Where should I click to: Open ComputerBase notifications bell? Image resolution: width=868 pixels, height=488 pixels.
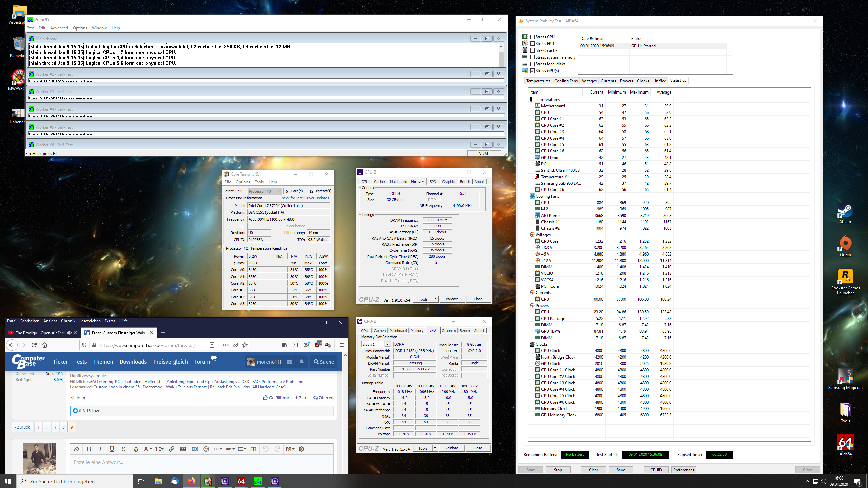click(302, 362)
